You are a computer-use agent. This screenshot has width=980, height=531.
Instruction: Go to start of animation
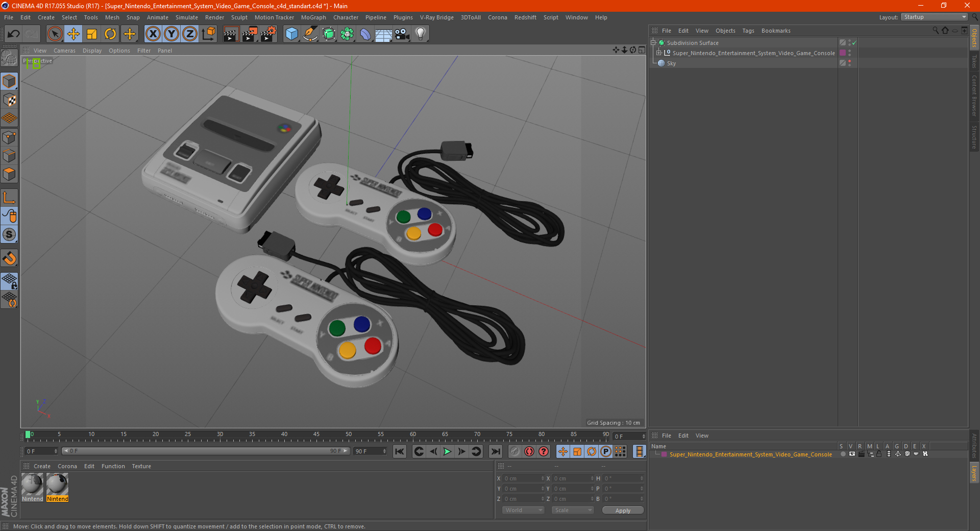pyautogui.click(x=400, y=451)
